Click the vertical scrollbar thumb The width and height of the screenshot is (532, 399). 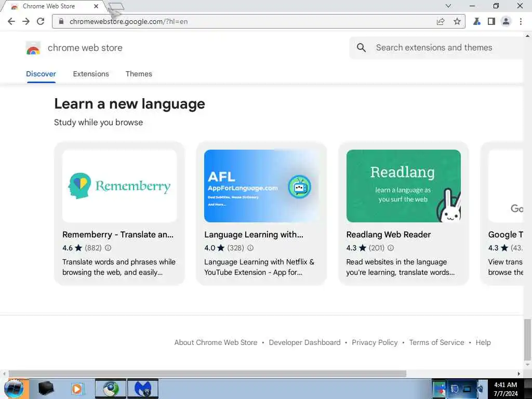point(528,339)
